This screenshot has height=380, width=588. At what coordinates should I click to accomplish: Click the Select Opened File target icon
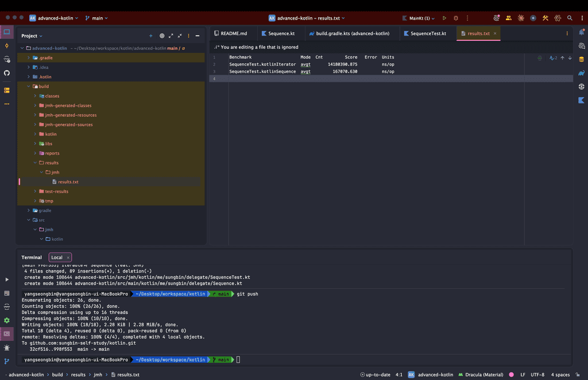coord(162,36)
